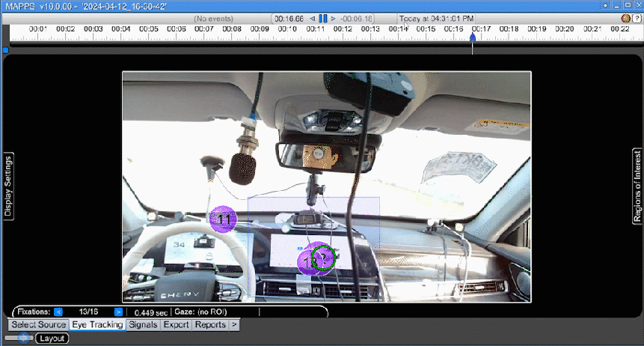Step forward one frame arrow
This screenshot has width=644, height=346.
click(x=332, y=18)
